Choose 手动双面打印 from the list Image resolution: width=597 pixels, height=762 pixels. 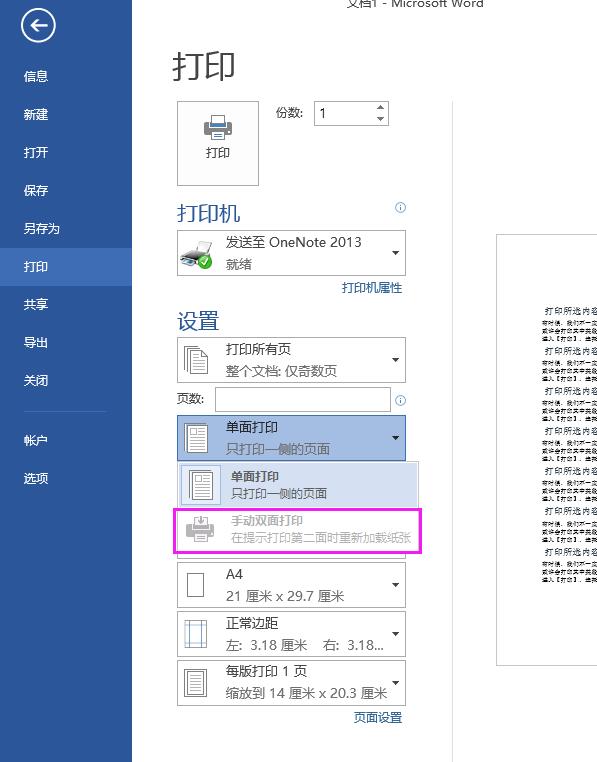pos(298,530)
